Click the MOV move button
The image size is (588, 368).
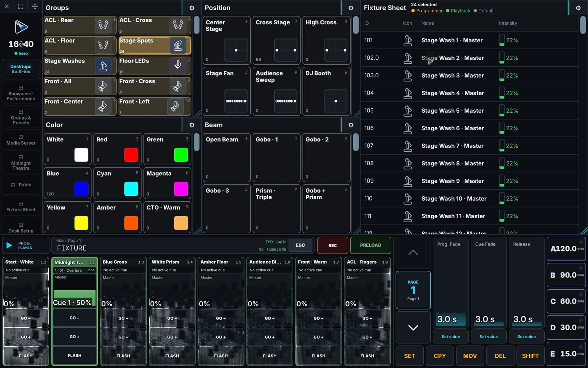pyautogui.click(x=470, y=356)
